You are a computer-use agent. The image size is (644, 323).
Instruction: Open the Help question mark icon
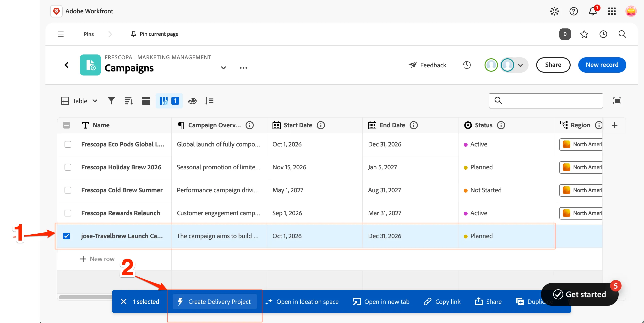pos(573,11)
